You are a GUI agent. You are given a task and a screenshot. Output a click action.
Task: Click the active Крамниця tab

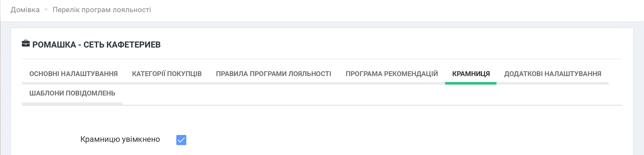coord(471,74)
